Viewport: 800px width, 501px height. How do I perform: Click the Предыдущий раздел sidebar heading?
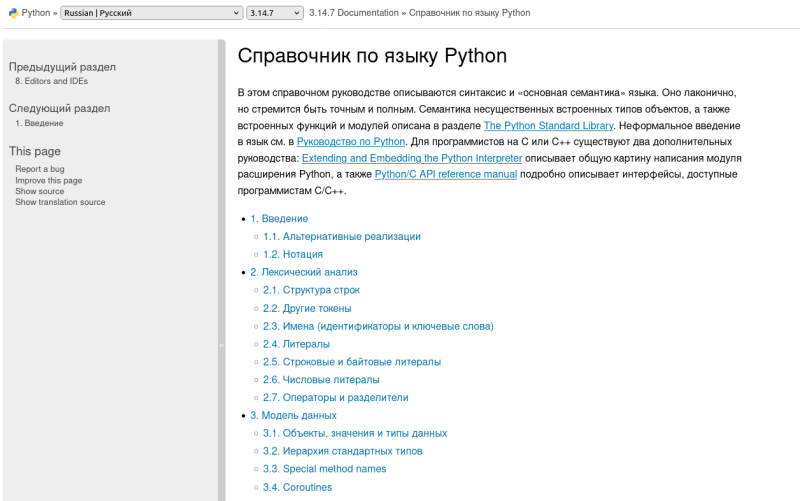pos(62,67)
